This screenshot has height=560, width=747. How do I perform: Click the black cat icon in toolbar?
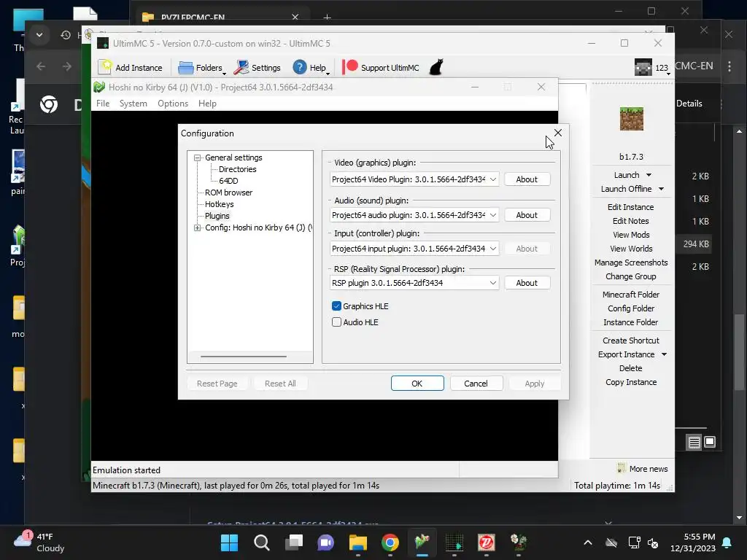click(436, 67)
